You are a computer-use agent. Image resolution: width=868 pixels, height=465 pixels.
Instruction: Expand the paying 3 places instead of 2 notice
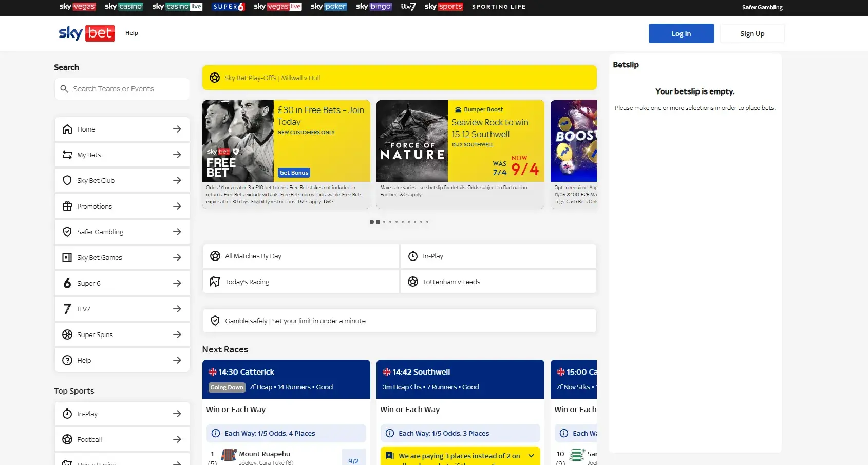531,456
